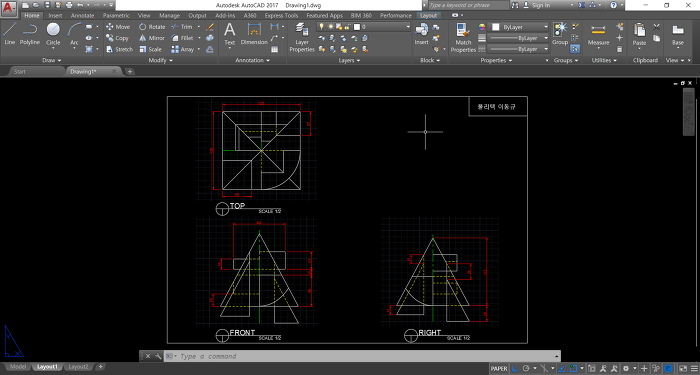Expand the Annotation panel
Screen dimensions: 700x375
coord(252,60)
